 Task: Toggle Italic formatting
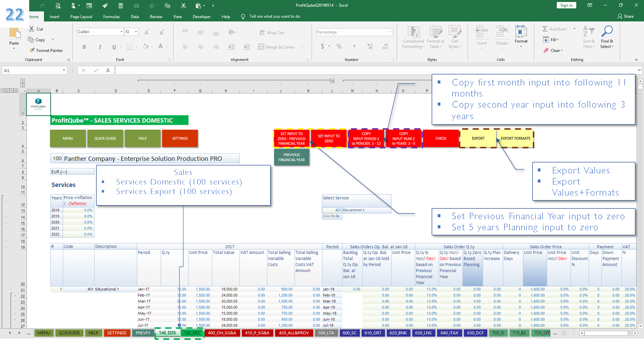99,47
